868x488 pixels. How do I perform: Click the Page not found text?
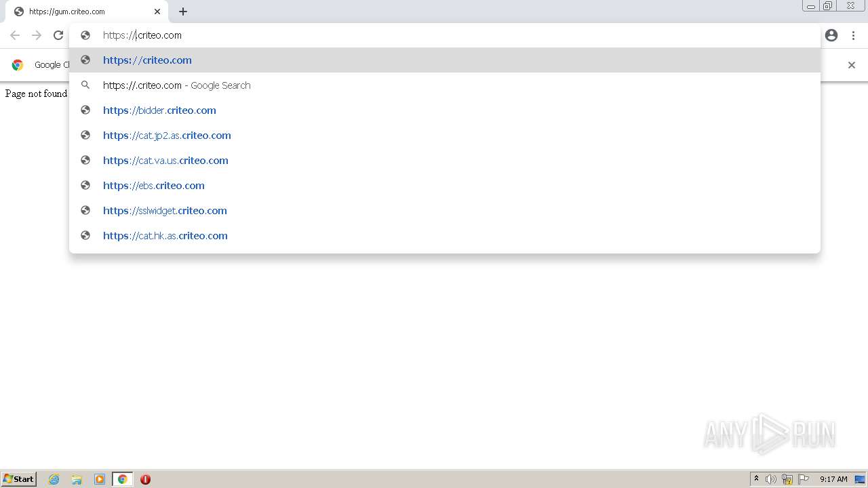coord(36,94)
